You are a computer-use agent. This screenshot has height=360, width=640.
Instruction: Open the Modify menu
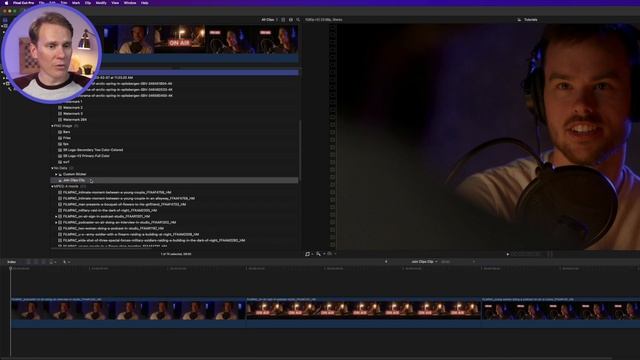(x=101, y=2)
